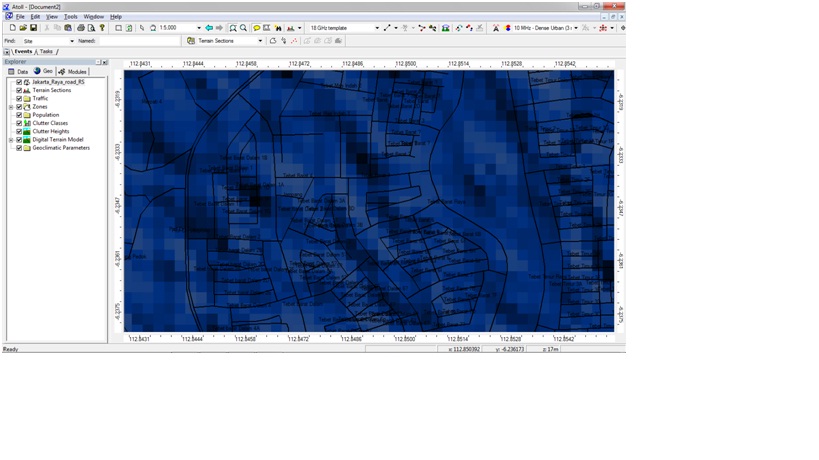Click the red antenna transmitter icon
The height and width of the screenshot is (460, 819).
pyautogui.click(x=496, y=28)
